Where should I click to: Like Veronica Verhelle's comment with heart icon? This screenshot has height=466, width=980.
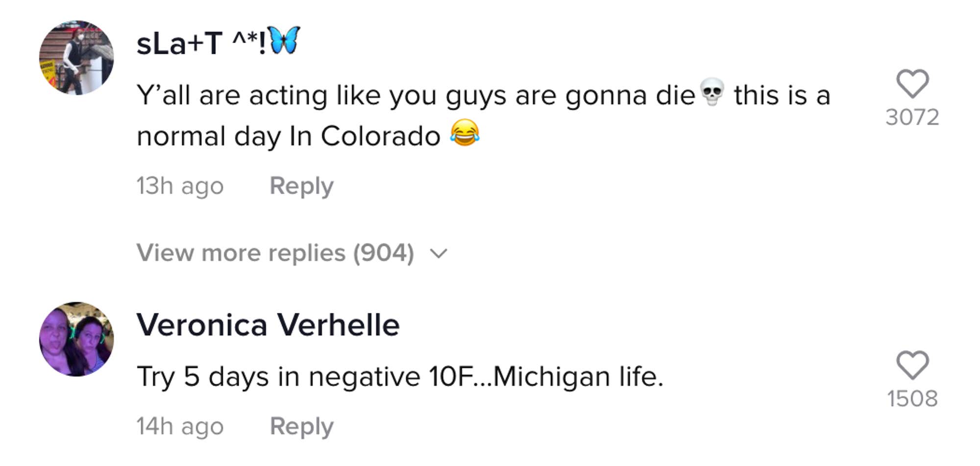(x=912, y=365)
